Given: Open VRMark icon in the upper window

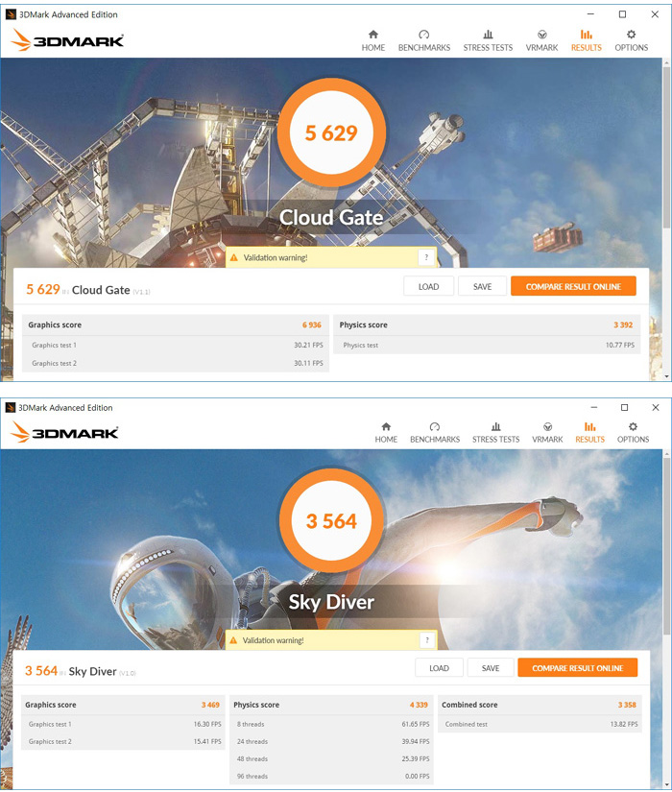Looking at the screenshot, I should (541, 35).
